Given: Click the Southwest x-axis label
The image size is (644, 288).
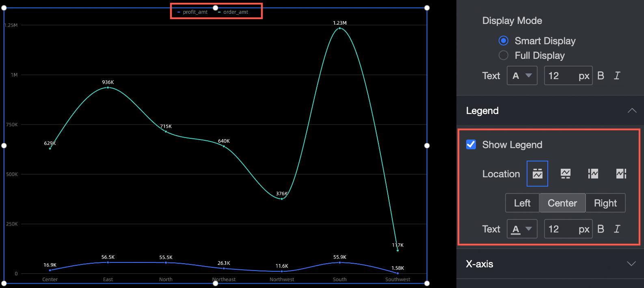Looking at the screenshot, I should [398, 279].
